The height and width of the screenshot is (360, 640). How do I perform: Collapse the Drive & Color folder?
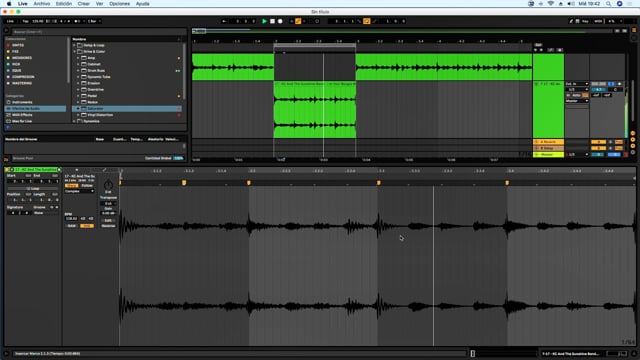point(74,52)
